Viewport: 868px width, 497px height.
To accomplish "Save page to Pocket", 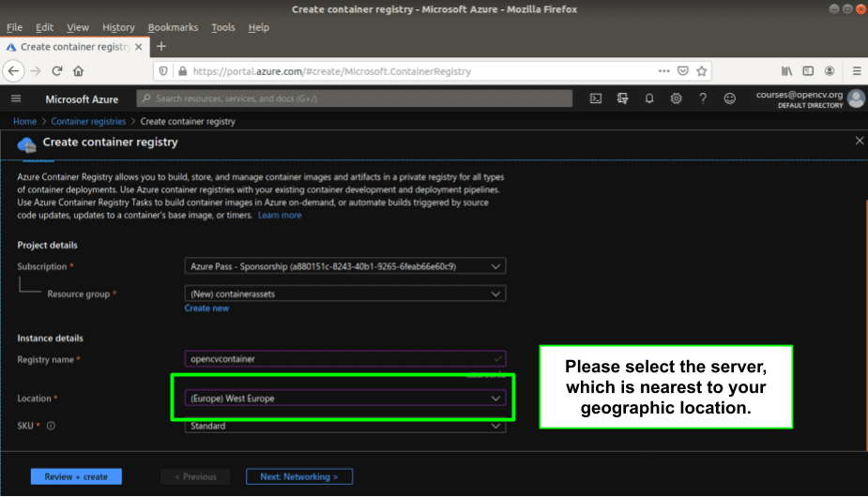I will [683, 71].
